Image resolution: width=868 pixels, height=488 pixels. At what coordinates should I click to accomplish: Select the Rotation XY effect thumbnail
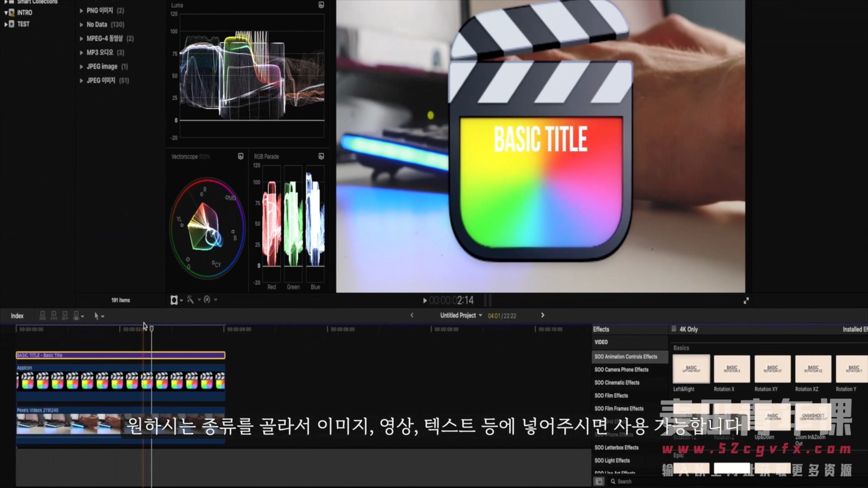[772, 369]
